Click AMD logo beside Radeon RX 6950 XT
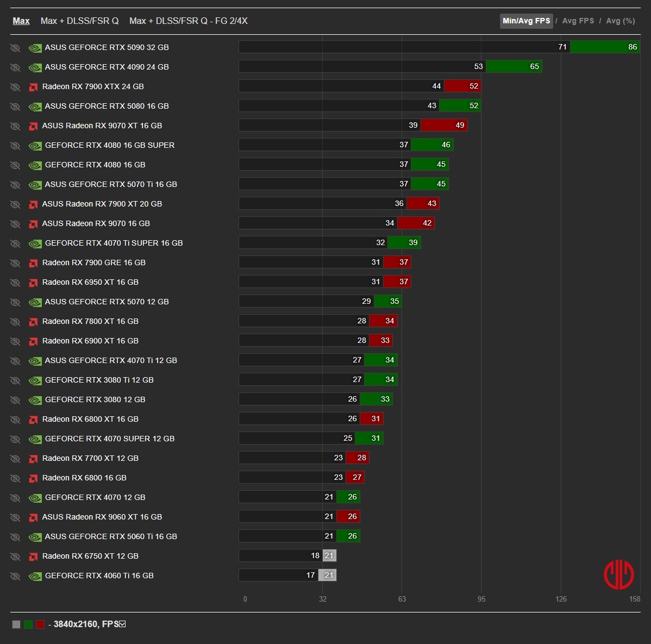The image size is (651, 644). [x=33, y=283]
